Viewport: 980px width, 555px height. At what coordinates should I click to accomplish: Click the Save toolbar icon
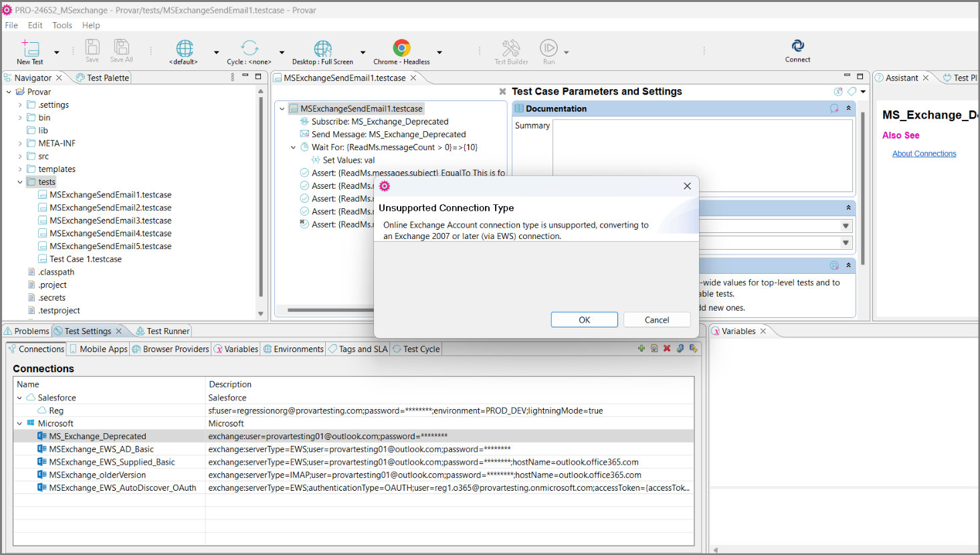click(92, 47)
